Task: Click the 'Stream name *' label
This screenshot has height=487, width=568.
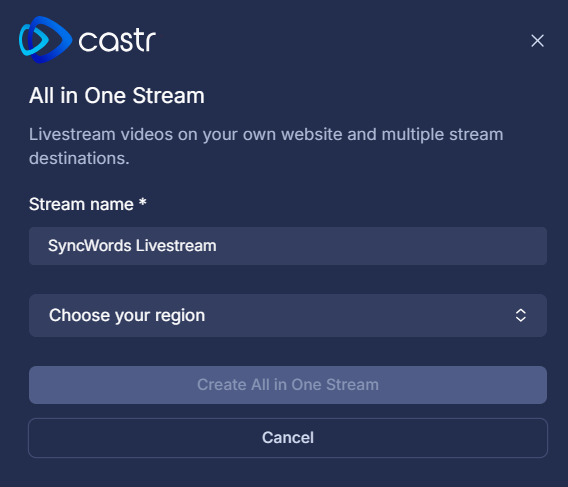Action: point(88,204)
